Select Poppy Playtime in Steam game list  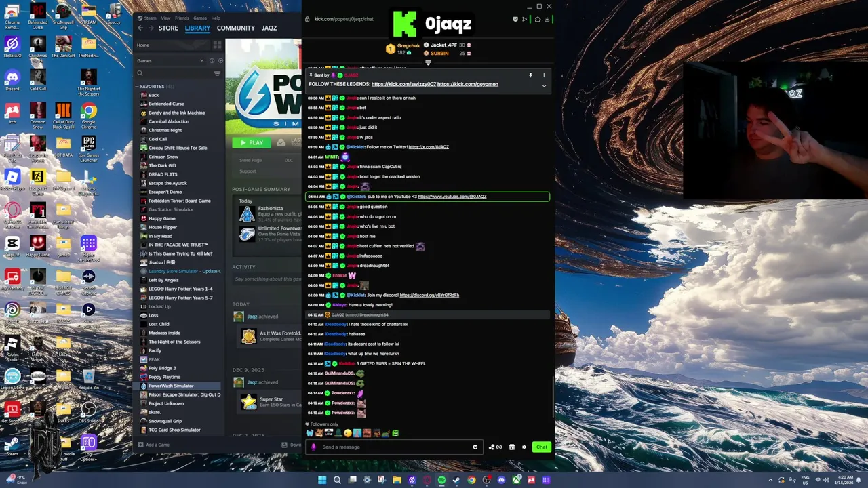164,377
